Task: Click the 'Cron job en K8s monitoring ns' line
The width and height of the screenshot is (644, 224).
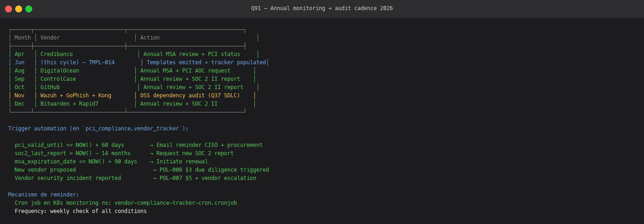Action: [x=126, y=203]
